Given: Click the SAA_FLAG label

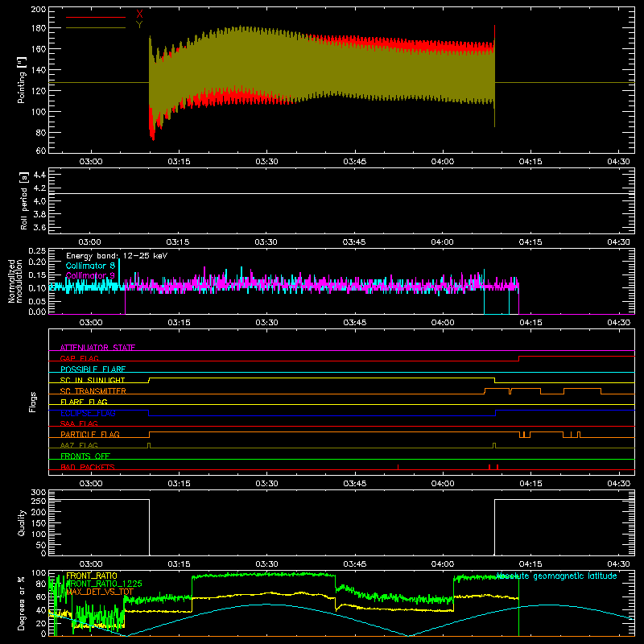Looking at the screenshot, I should 79,423.
